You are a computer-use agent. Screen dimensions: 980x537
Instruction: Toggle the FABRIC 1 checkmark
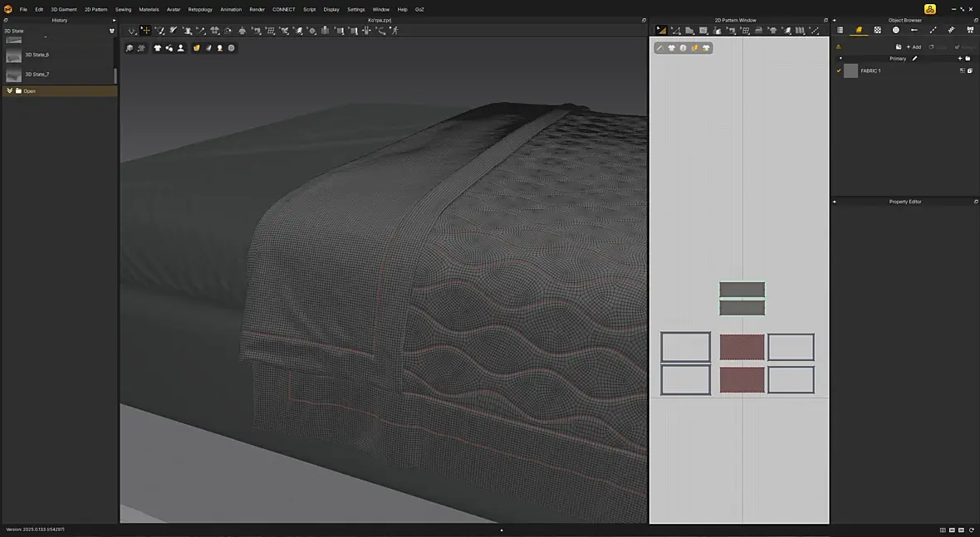point(839,71)
